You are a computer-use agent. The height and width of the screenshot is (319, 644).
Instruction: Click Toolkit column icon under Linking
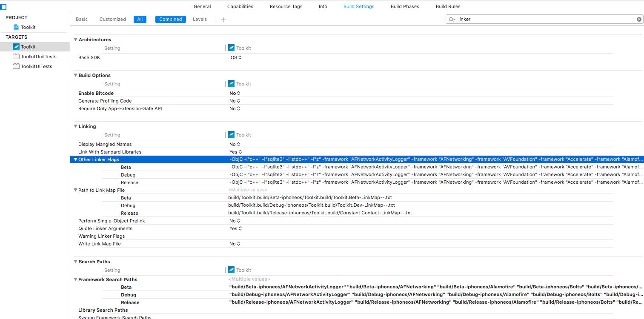click(x=231, y=134)
